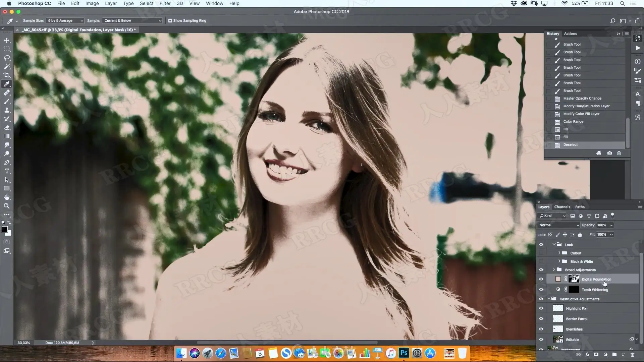Select the Zoom tool
644x362 pixels.
pos(7,206)
